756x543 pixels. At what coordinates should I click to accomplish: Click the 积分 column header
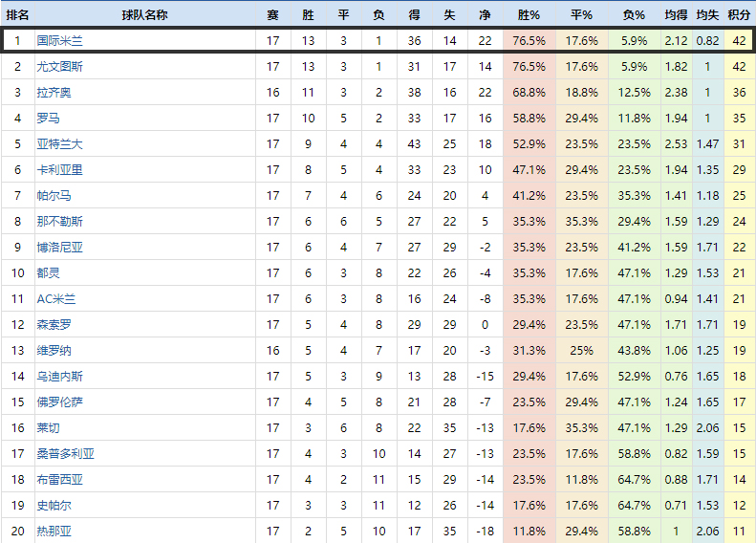[738, 15]
